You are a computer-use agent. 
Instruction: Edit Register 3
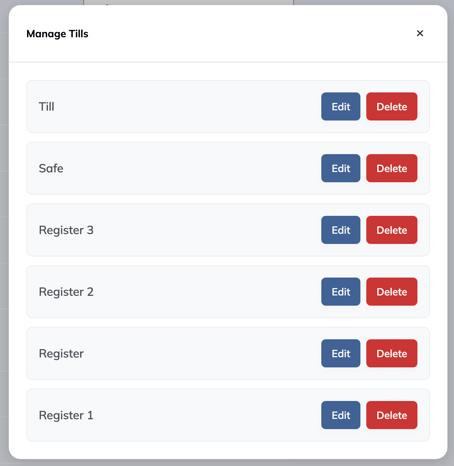click(341, 230)
